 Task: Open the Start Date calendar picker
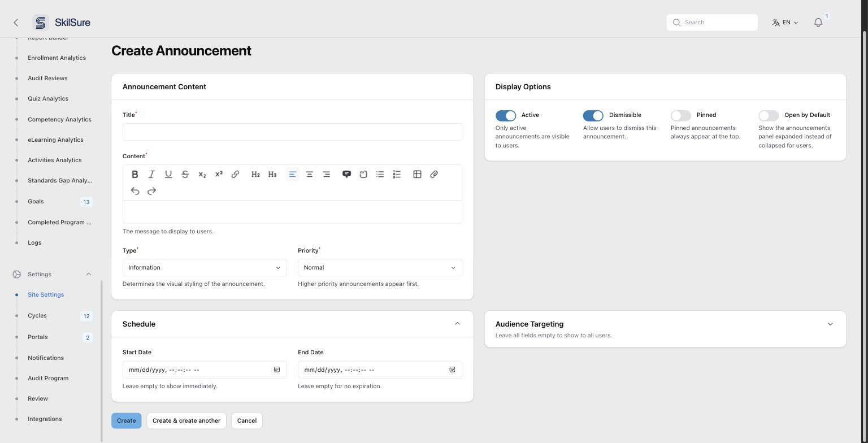277,370
